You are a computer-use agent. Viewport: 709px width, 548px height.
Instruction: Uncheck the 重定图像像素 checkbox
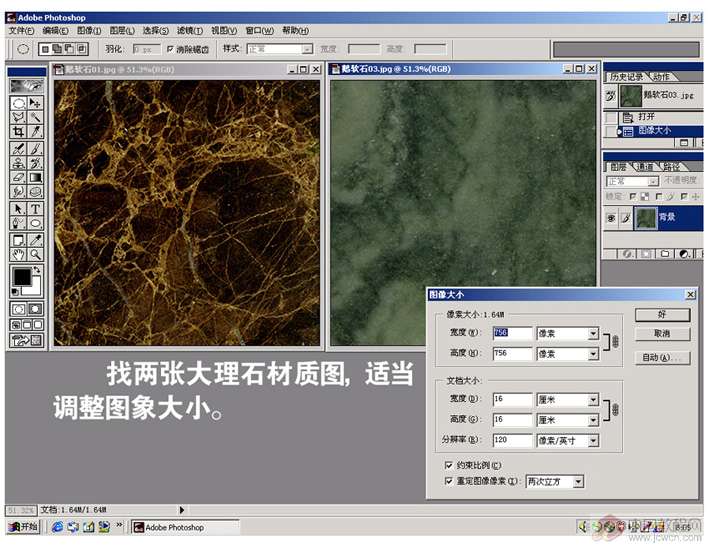coord(449,481)
